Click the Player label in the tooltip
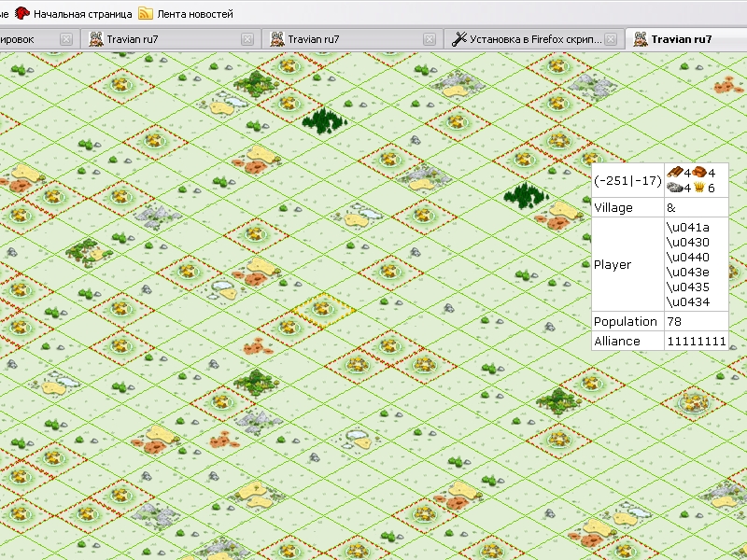The width and height of the screenshot is (747, 560). point(613,265)
